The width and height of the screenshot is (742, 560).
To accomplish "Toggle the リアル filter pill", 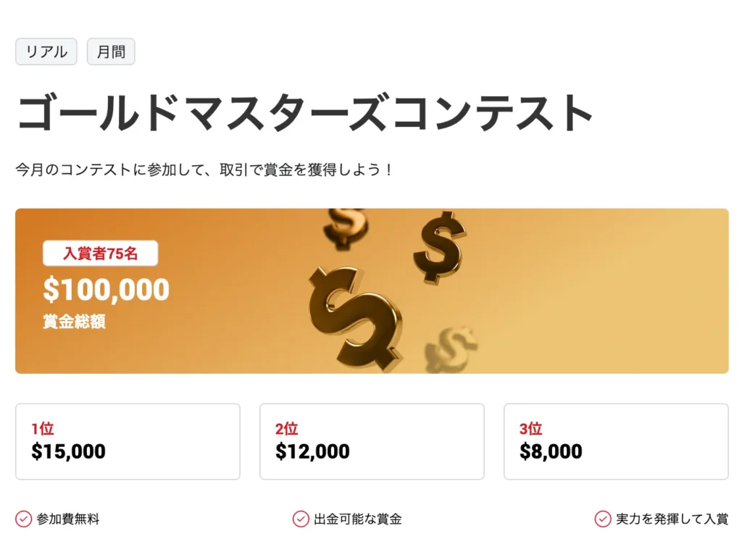I will [x=46, y=51].
